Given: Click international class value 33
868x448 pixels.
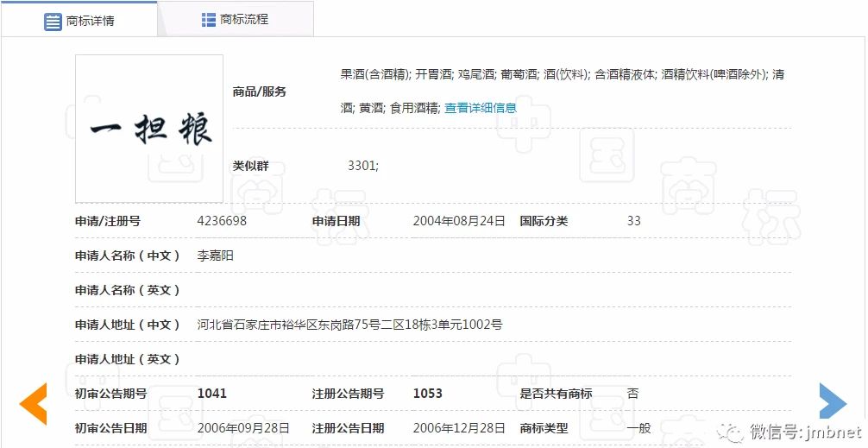Looking at the screenshot, I should click(634, 221).
